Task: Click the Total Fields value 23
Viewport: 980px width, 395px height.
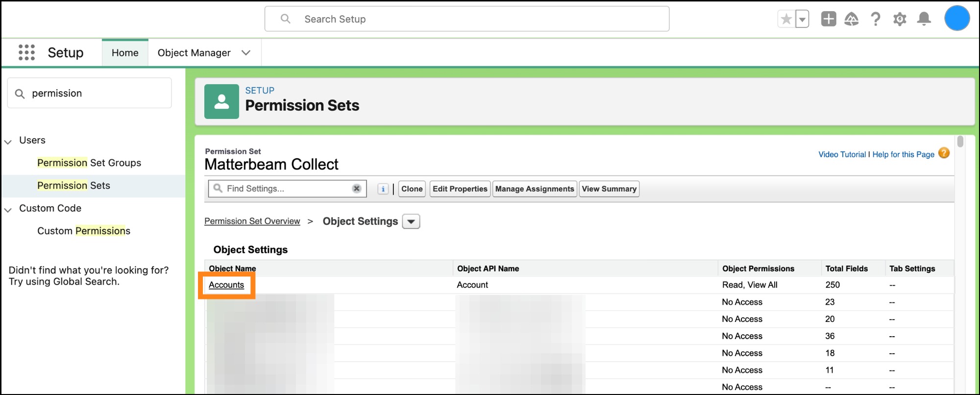Action: click(x=830, y=302)
